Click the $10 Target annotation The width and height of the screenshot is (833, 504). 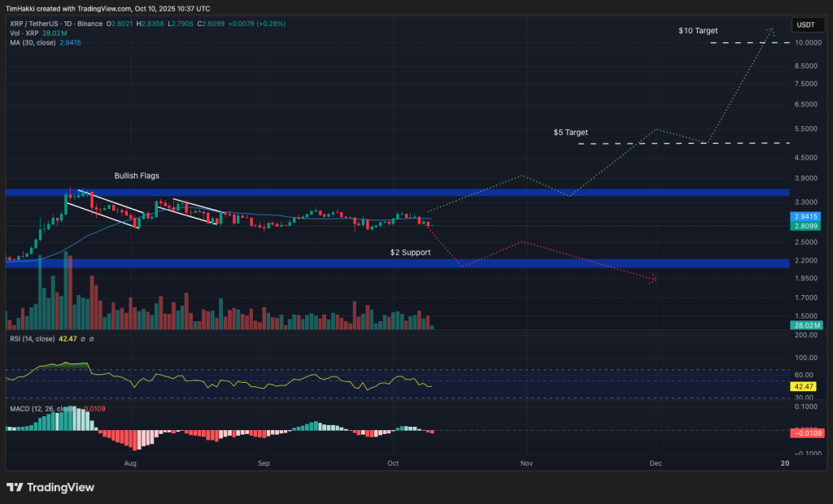[699, 30]
